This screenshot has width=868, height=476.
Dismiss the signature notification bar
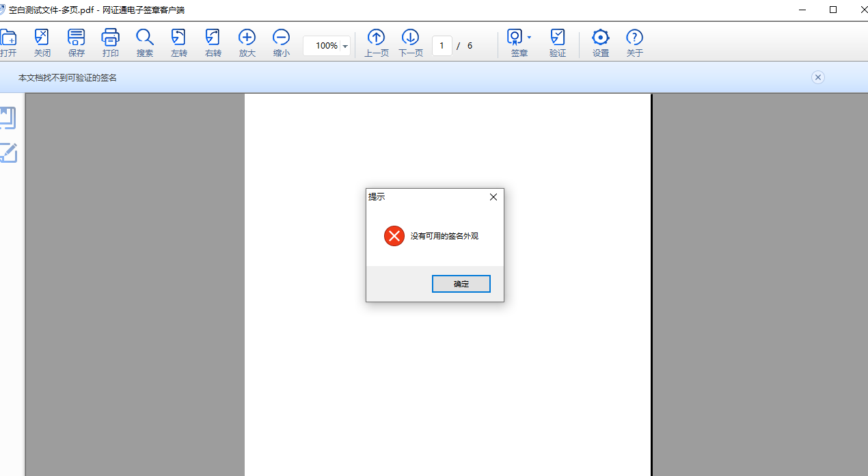818,77
